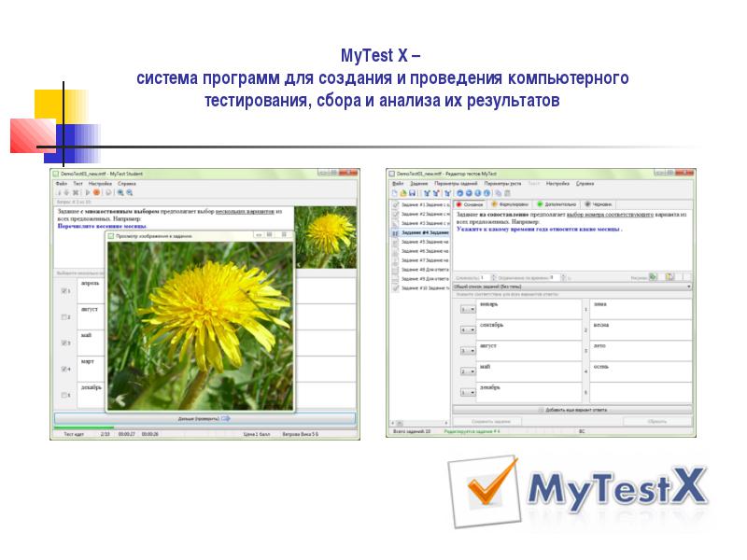
Task: Switch to the 'Формулировки' tab in the editor
Action: (x=510, y=204)
